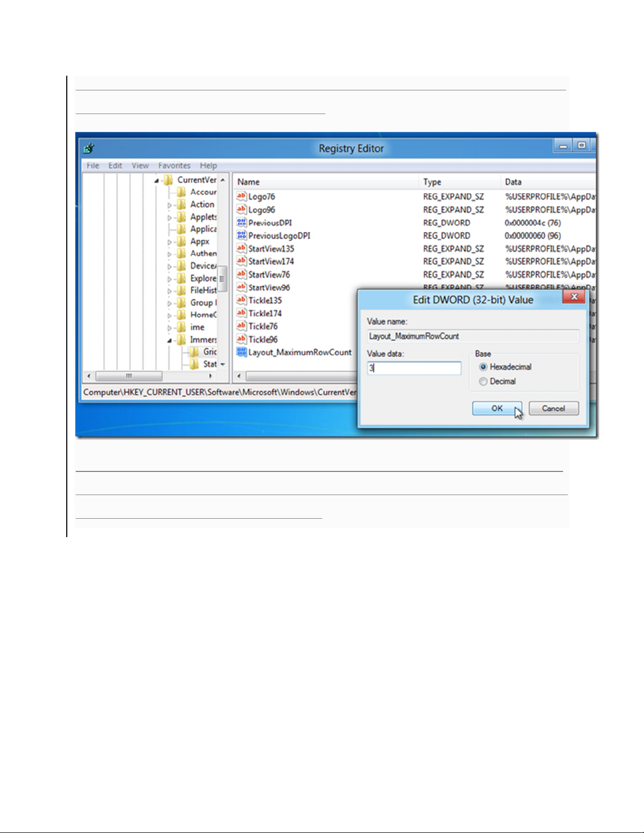This screenshot has height=833, width=644.
Task: Select the Decimal base option
Action: (483, 382)
